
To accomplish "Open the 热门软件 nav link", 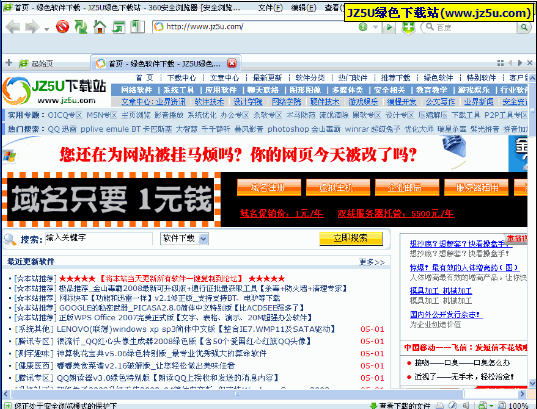I will coord(353,78).
